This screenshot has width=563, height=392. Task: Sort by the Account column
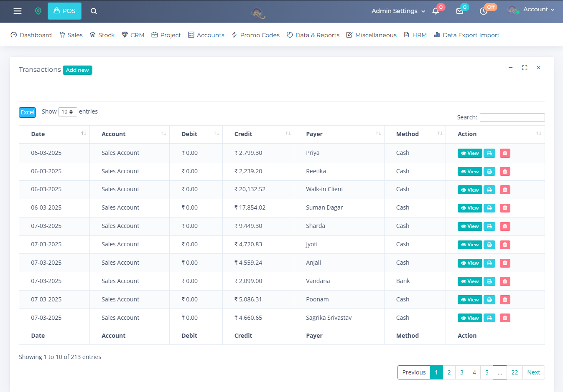pyautogui.click(x=130, y=134)
